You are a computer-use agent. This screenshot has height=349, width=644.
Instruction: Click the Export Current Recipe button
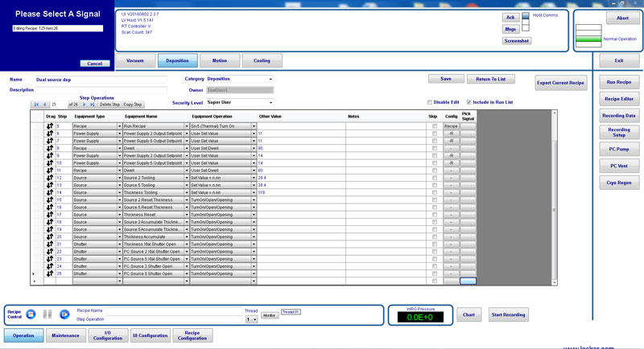tap(560, 83)
